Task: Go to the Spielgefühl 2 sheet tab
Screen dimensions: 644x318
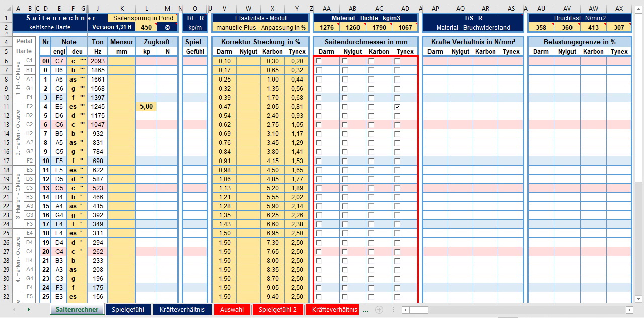Action: click(x=277, y=310)
